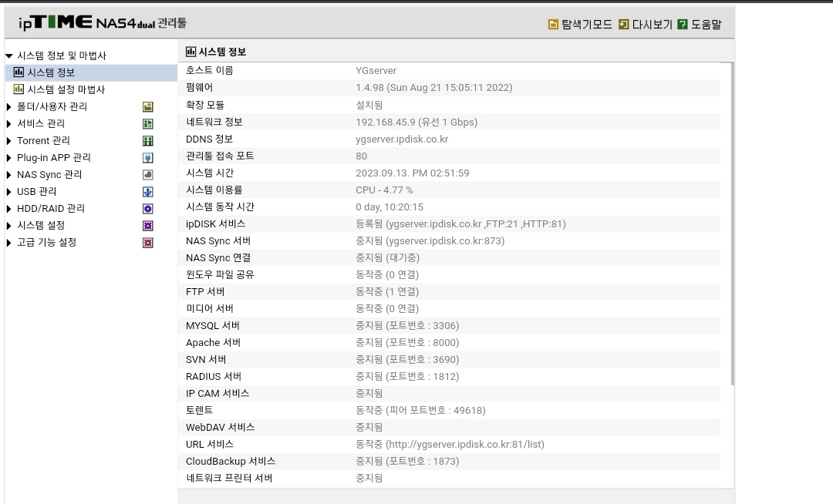
Task: Click the 시스템 정보 panel header icon
Action: 191,52
